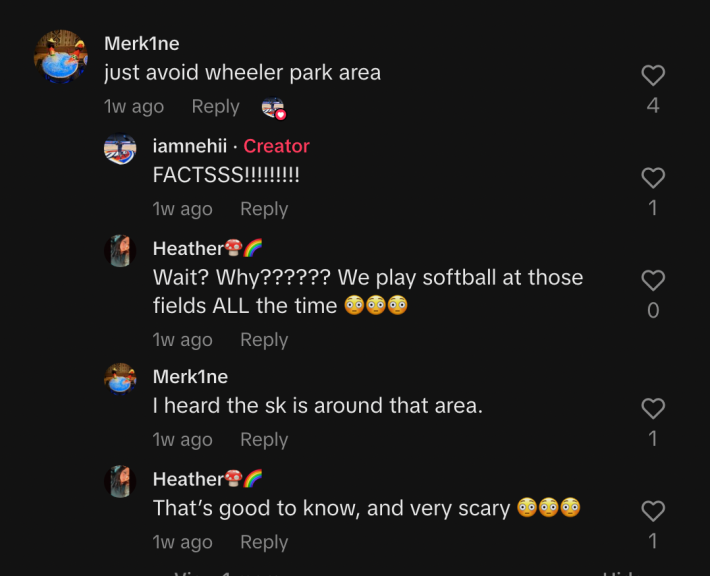Click the creator-liked badge icon
Screen dimensions: 710x576
coord(273,108)
